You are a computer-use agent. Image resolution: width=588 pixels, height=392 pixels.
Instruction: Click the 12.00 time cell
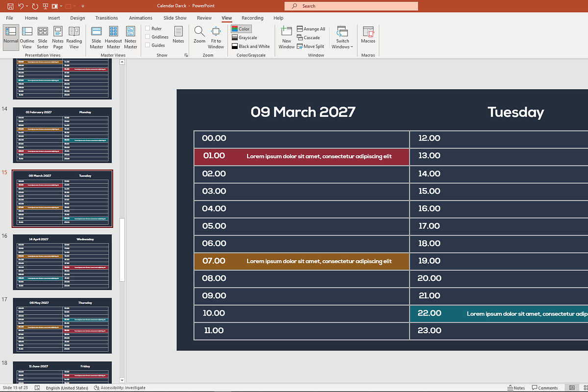coord(429,138)
